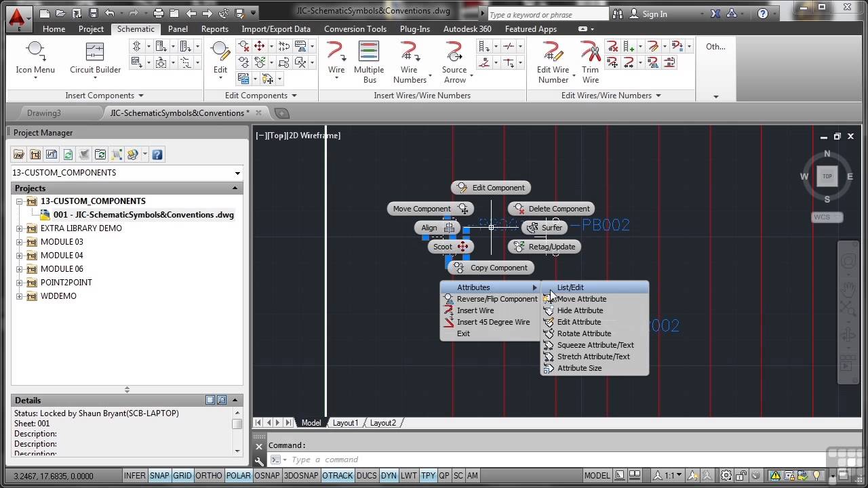The height and width of the screenshot is (488, 868).
Task: Choose Retag/Update in the marking menu
Action: (545, 247)
